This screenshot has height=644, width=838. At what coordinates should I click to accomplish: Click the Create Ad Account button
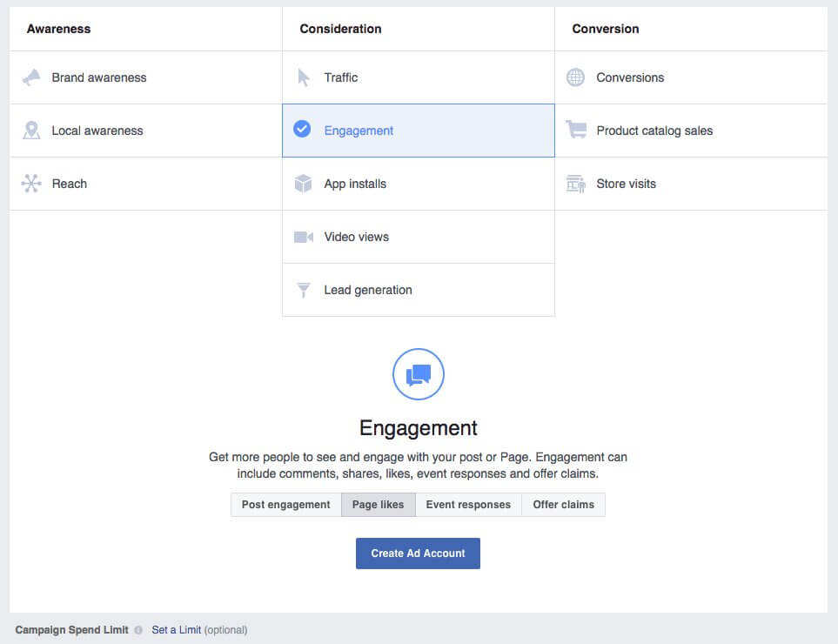418,552
